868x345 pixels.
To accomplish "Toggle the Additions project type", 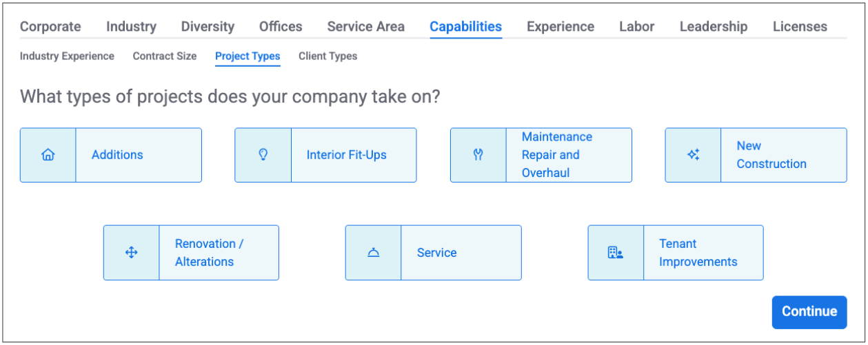I will pyautogui.click(x=117, y=155).
